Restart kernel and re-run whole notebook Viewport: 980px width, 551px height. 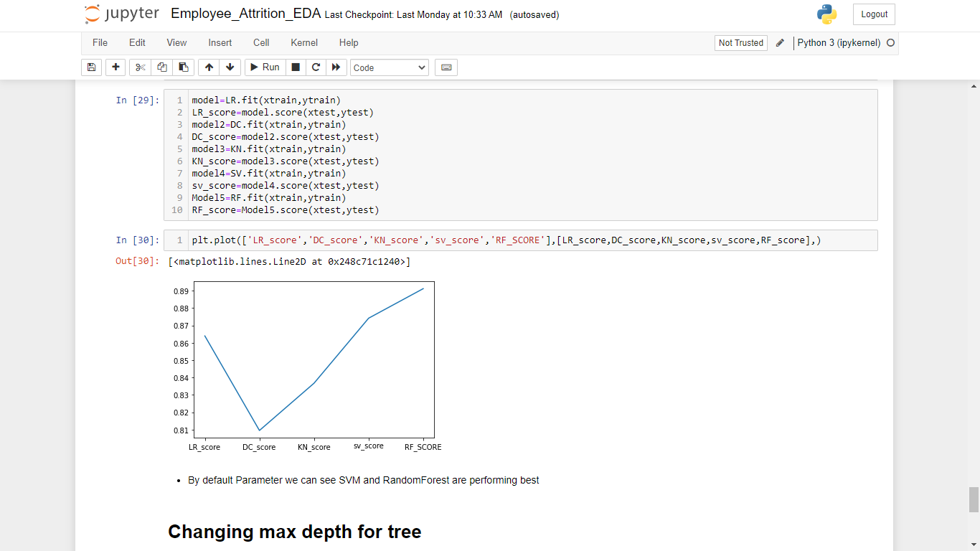(336, 67)
